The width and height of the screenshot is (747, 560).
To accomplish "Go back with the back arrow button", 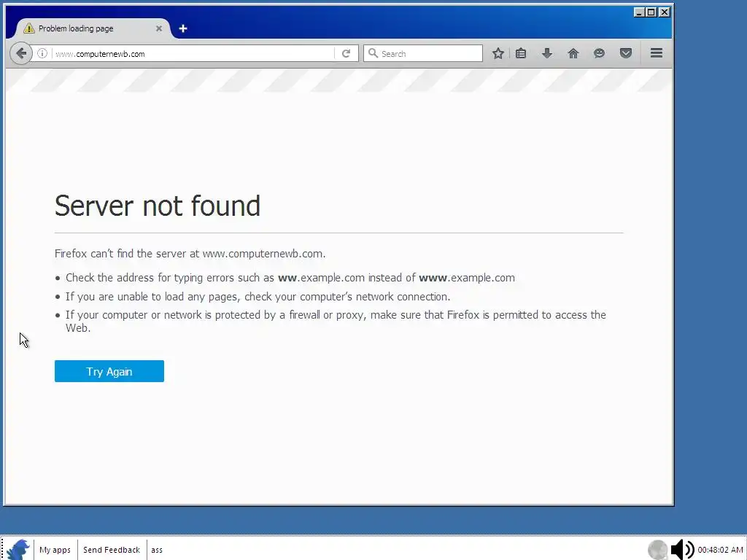I will tap(21, 53).
